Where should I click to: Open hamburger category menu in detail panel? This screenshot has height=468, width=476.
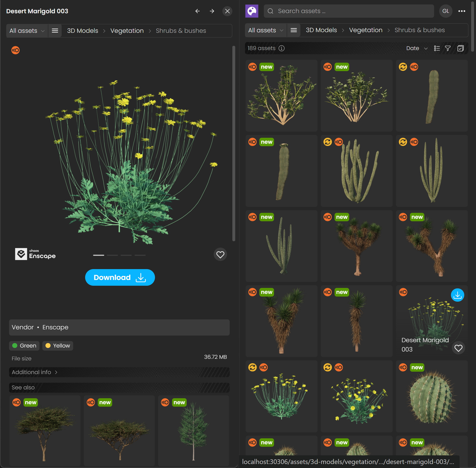pyautogui.click(x=55, y=31)
